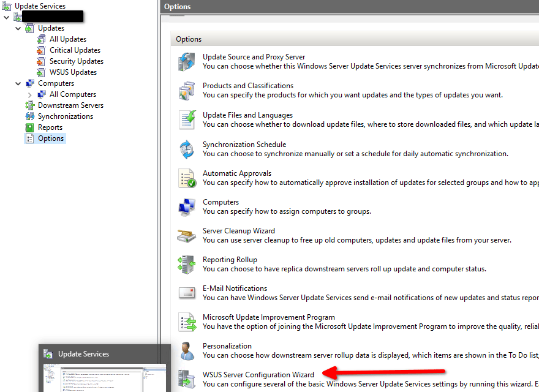Click the Critical Updates icon
The image size is (539, 392).
click(41, 50)
